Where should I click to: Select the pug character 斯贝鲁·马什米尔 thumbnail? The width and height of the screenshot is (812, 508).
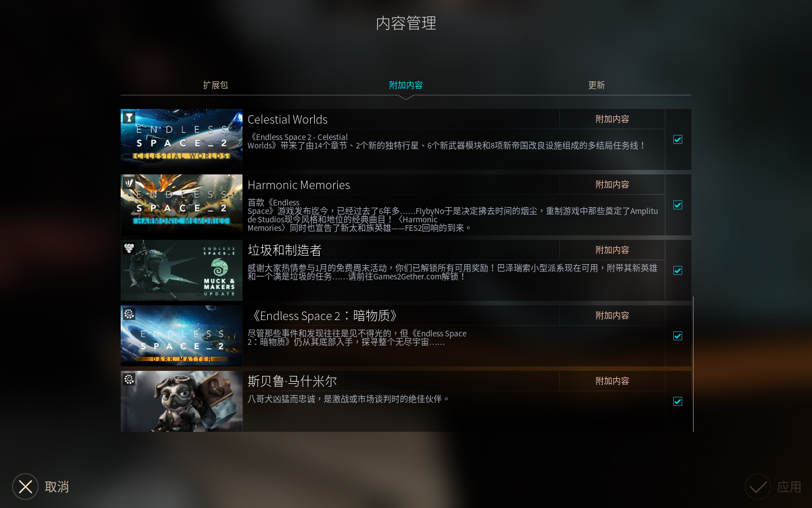click(182, 401)
